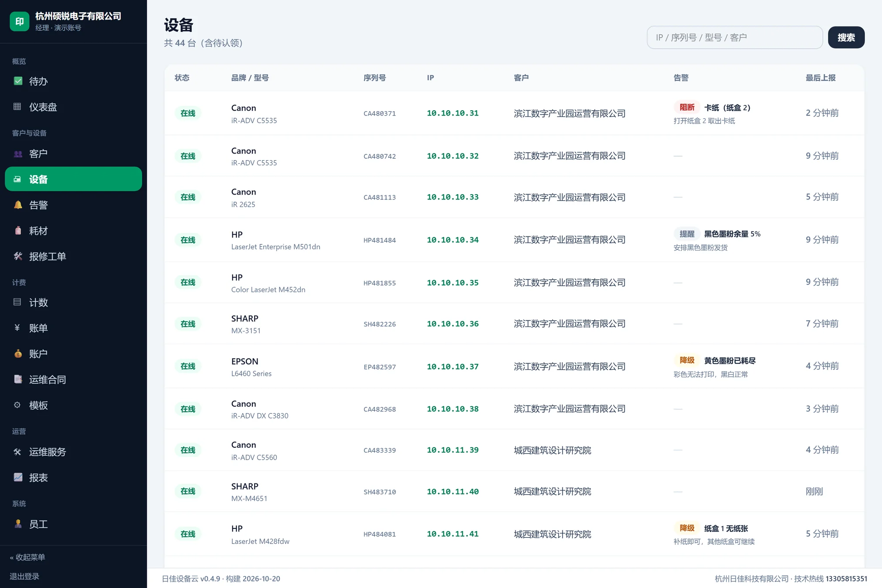Open the 告警 menu entry

click(73, 205)
